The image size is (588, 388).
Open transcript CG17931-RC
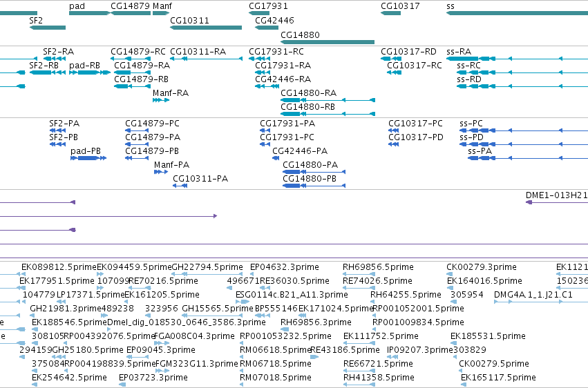276,52
